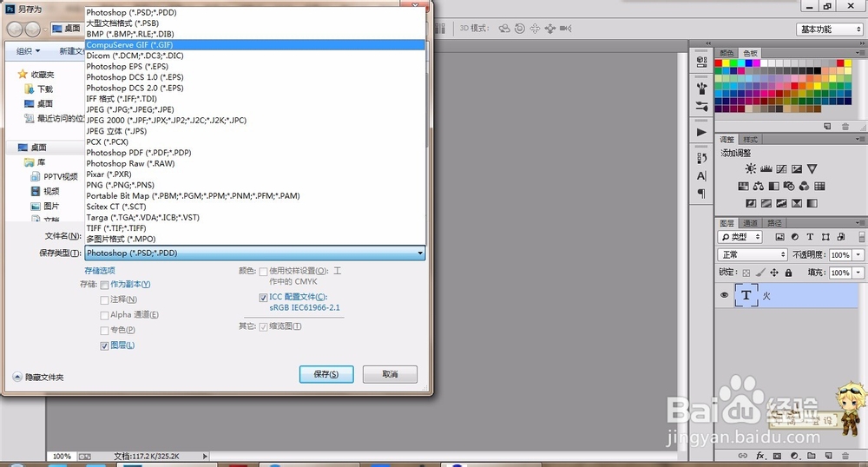Open the History panel icon

tap(701, 158)
